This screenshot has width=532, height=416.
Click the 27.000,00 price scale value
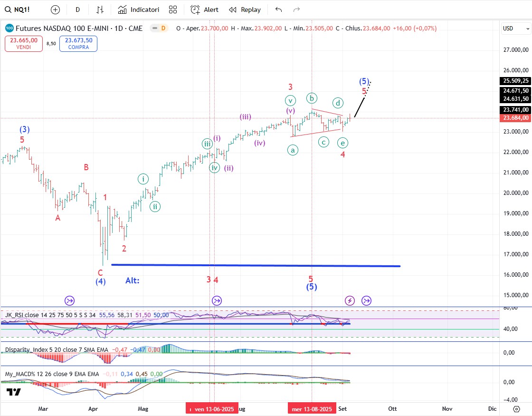coord(516,50)
